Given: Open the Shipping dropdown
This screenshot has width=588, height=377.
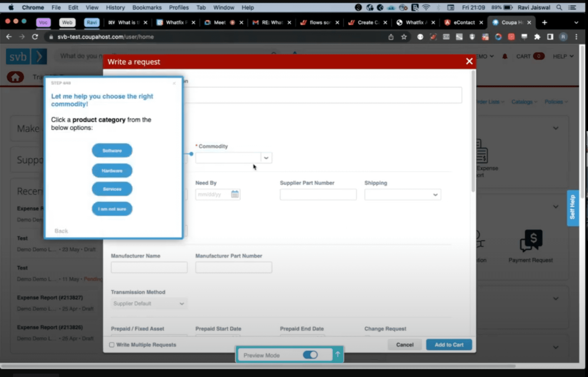Looking at the screenshot, I should click(x=402, y=195).
